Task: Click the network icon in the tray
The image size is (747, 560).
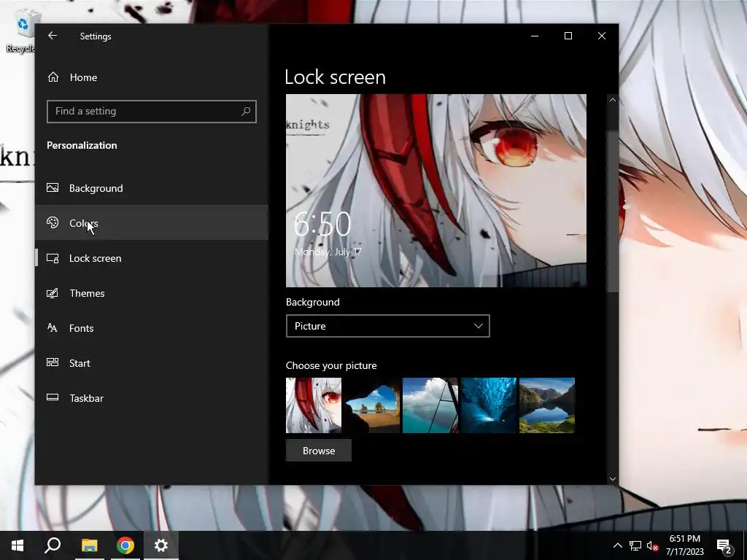Action: [x=635, y=545]
